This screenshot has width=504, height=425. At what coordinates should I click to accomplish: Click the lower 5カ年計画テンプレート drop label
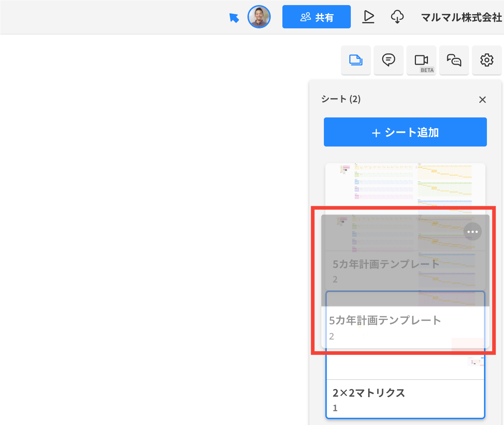click(385, 320)
